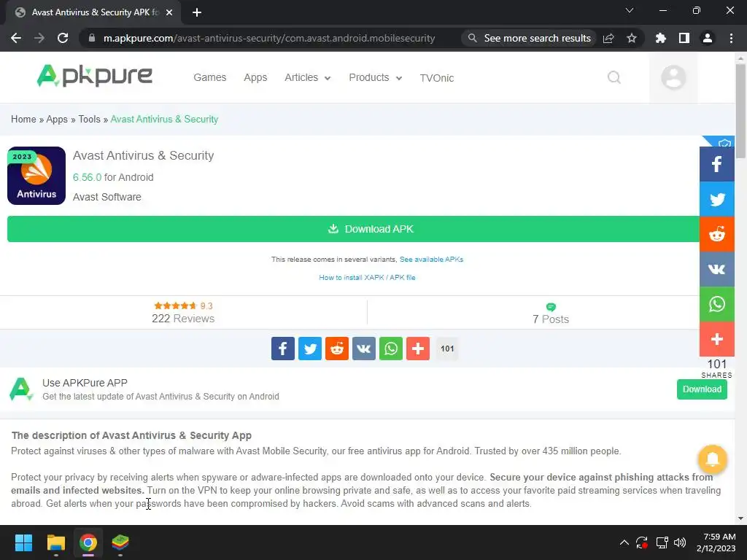
Task: Open the 7 Posts section
Action: click(x=551, y=314)
